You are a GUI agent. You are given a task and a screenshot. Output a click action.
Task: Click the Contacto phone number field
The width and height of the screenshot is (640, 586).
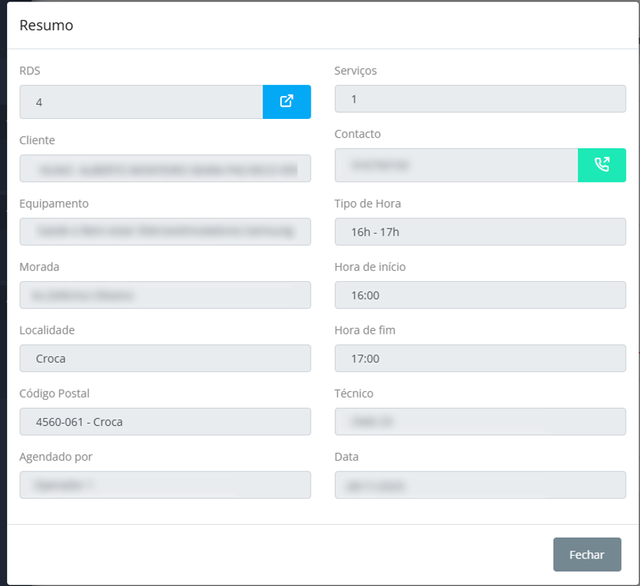pyautogui.click(x=456, y=165)
